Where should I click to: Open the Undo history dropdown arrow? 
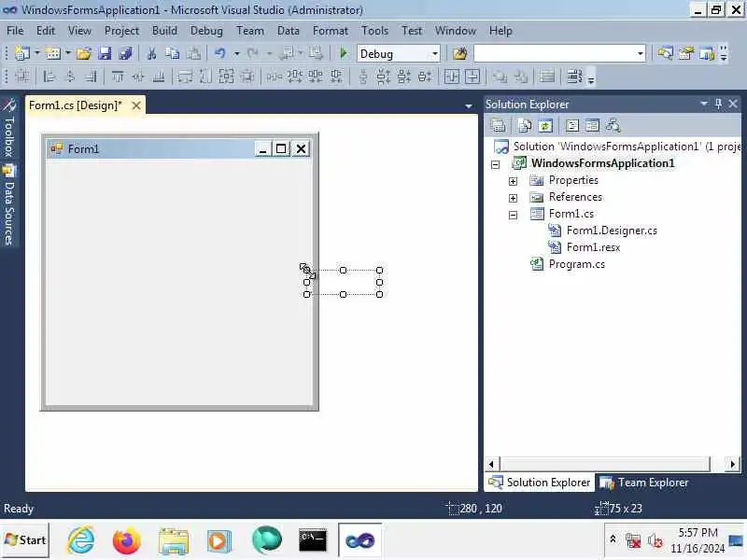pos(236,53)
